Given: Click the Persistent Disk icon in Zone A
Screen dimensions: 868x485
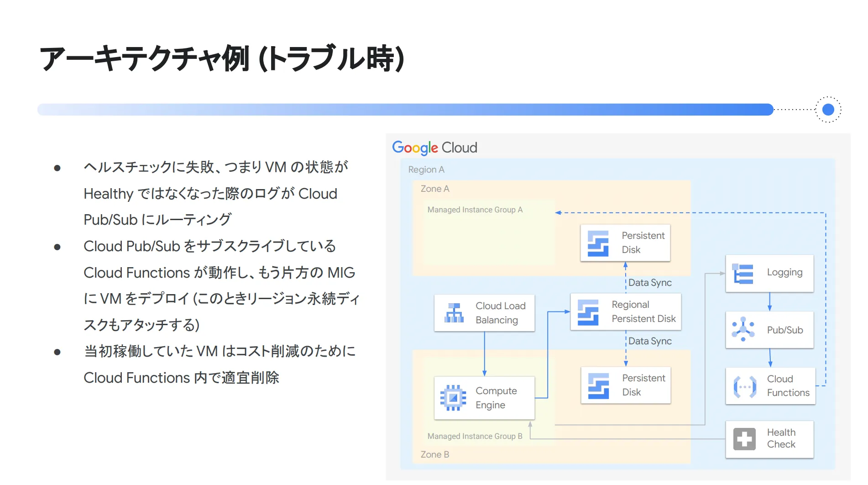Looking at the screenshot, I should 598,243.
